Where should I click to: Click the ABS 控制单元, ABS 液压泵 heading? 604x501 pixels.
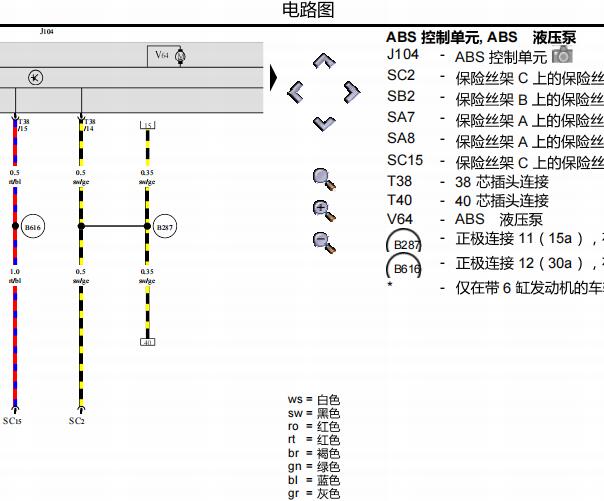coord(481,37)
